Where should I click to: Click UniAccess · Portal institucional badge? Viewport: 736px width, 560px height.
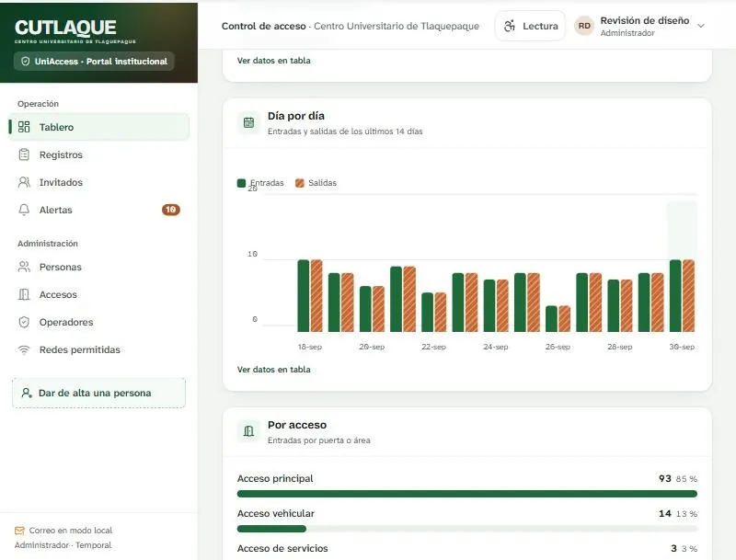(x=95, y=62)
